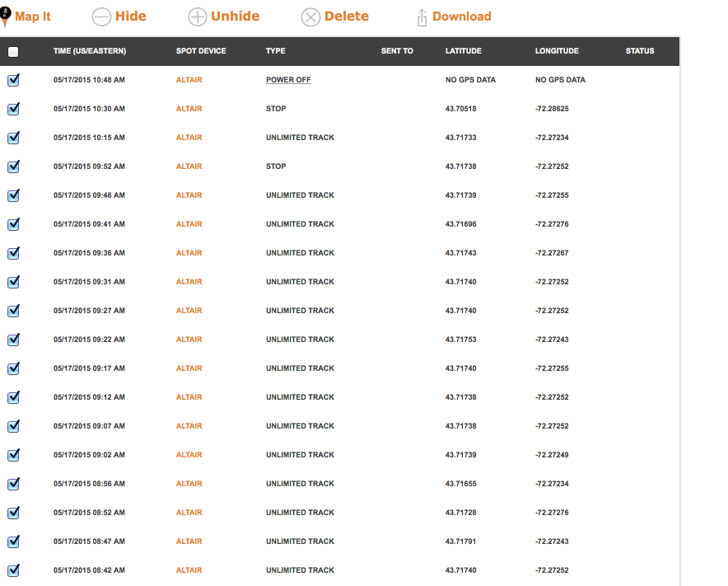Open ALTAIR device link in 10:48 AM row
The height and width of the screenshot is (586, 728).
(189, 80)
